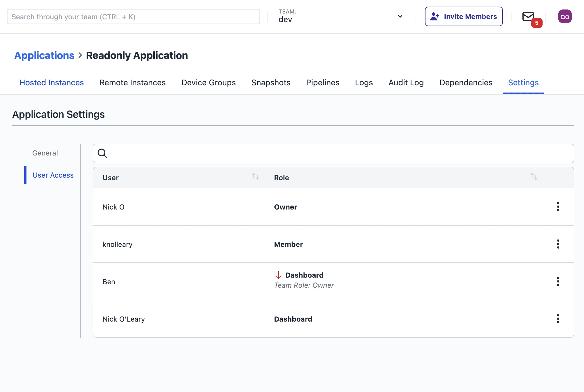The width and height of the screenshot is (584, 392).
Task: Click Dashboard role for Nick O'Leary
Action: coord(293,319)
